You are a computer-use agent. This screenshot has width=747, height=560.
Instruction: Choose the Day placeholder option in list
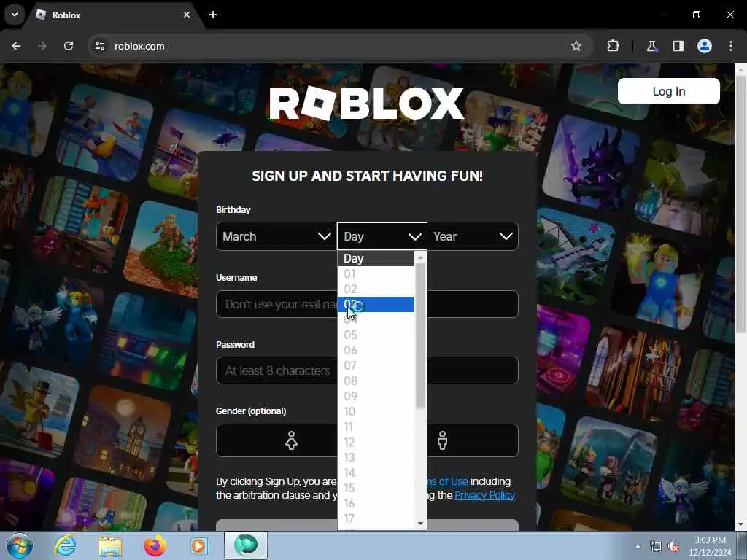[376, 259]
